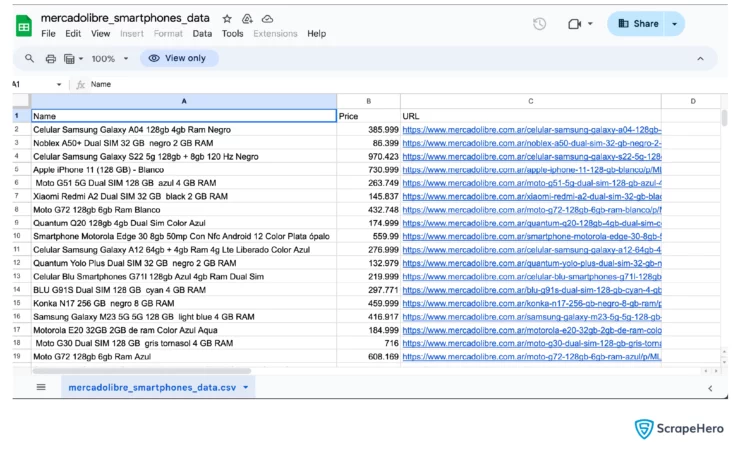Click price cell 608.169
744x449 pixels.
coord(369,357)
